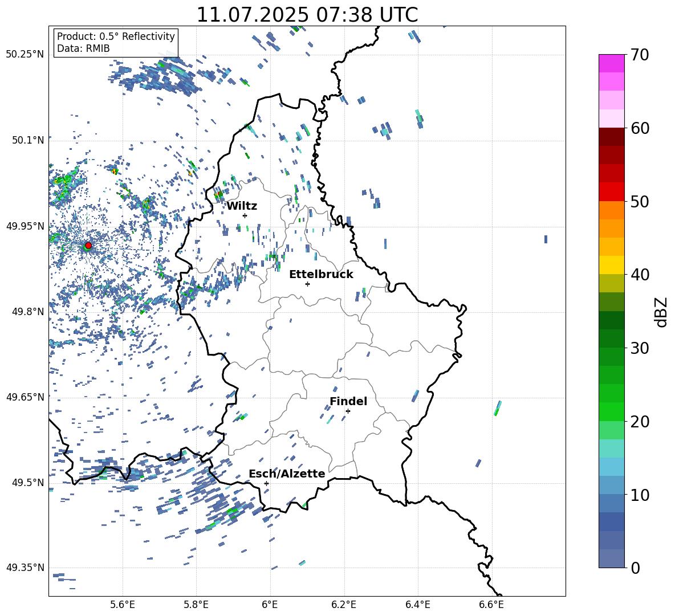Click the Wiltz station cross marker

click(x=245, y=215)
